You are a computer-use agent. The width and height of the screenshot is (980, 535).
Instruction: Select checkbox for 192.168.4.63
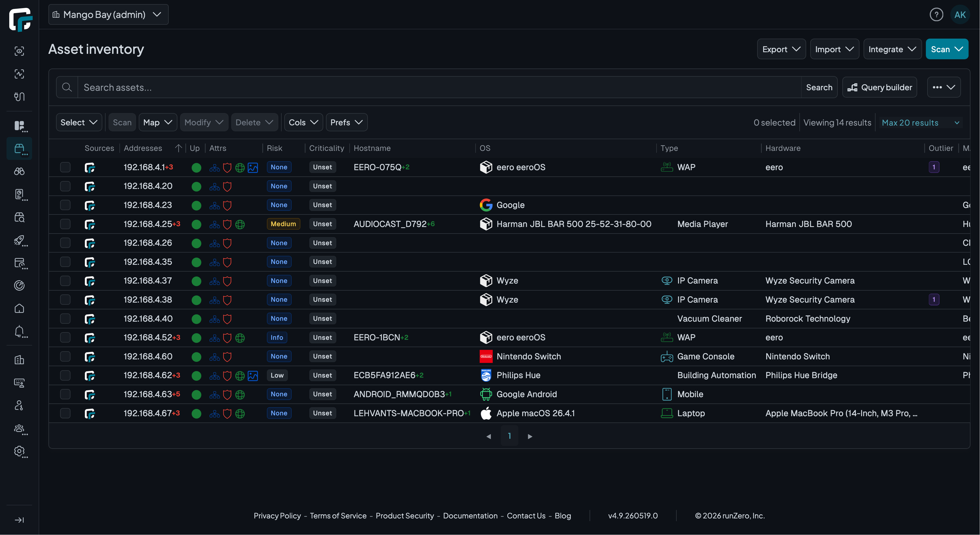click(66, 394)
